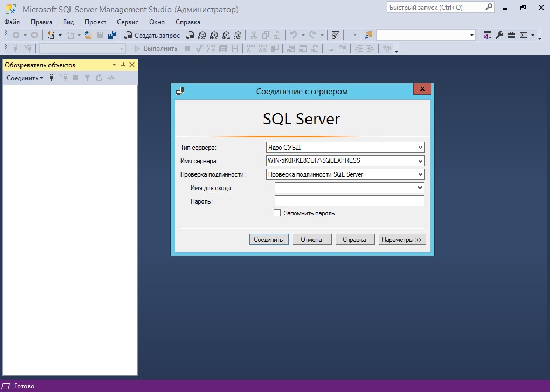Expand the Тип сервера dropdown
Image resolution: width=550 pixels, height=392 pixels.
pyautogui.click(x=420, y=147)
